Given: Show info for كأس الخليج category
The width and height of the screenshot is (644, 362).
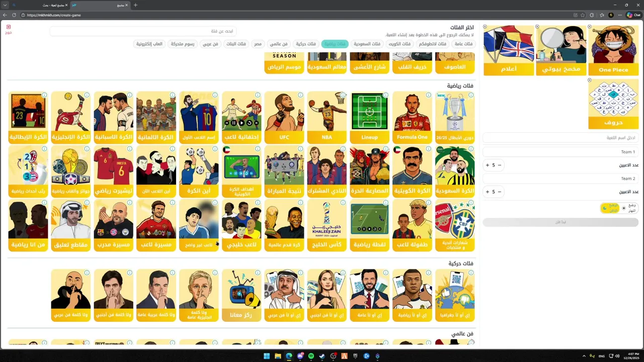Looking at the screenshot, I should click(x=343, y=203).
